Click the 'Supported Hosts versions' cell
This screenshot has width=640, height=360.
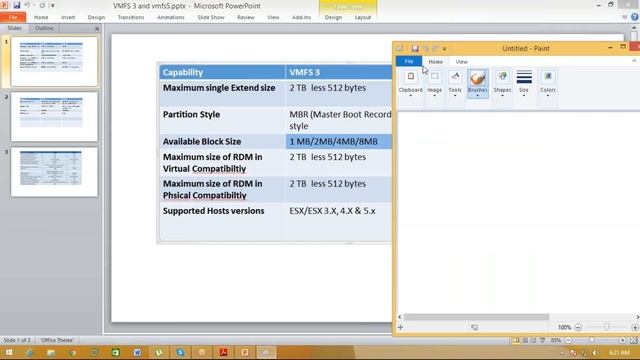click(222, 222)
